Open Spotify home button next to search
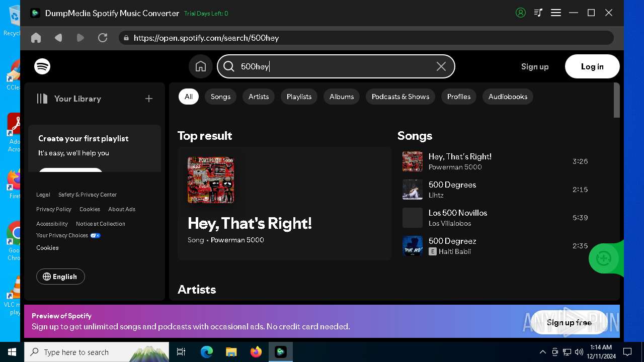This screenshot has width=644, height=362. tap(201, 66)
